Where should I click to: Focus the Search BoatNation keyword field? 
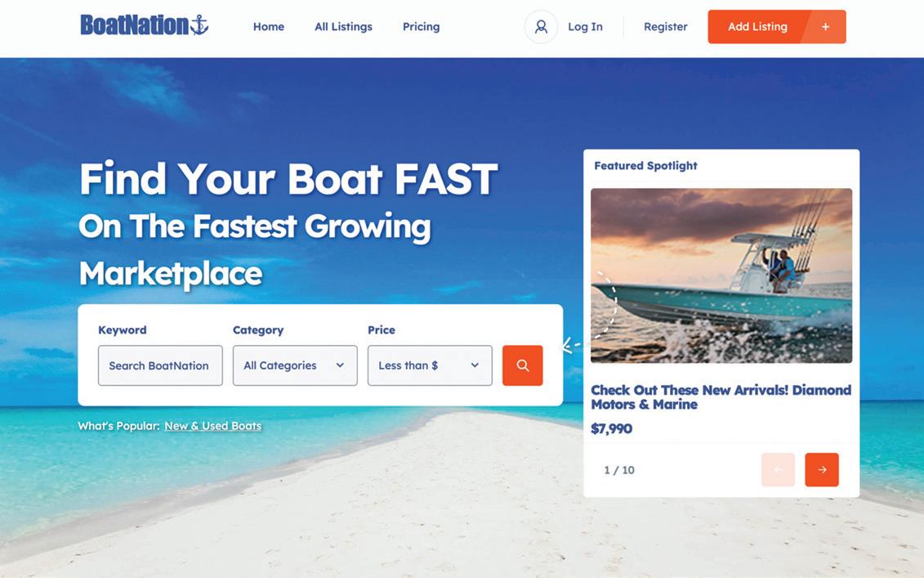[x=160, y=365]
